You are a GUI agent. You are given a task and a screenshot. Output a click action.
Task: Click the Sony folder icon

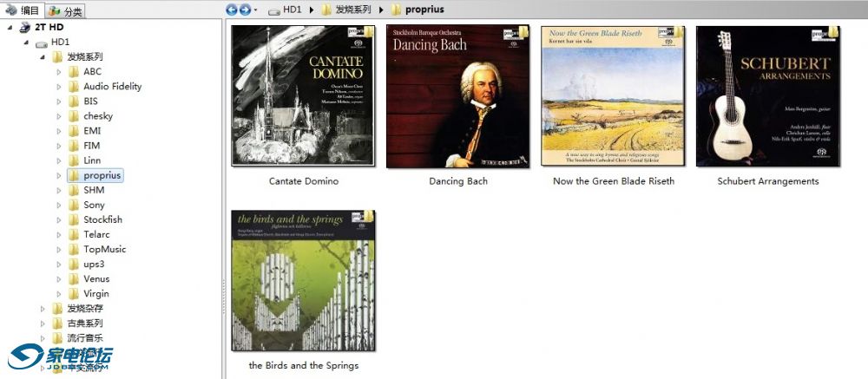click(x=74, y=206)
